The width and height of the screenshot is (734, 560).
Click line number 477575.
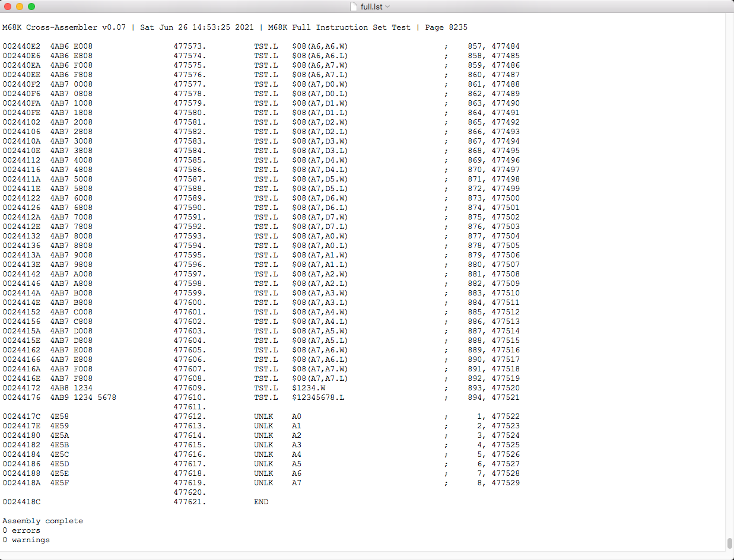tap(190, 65)
